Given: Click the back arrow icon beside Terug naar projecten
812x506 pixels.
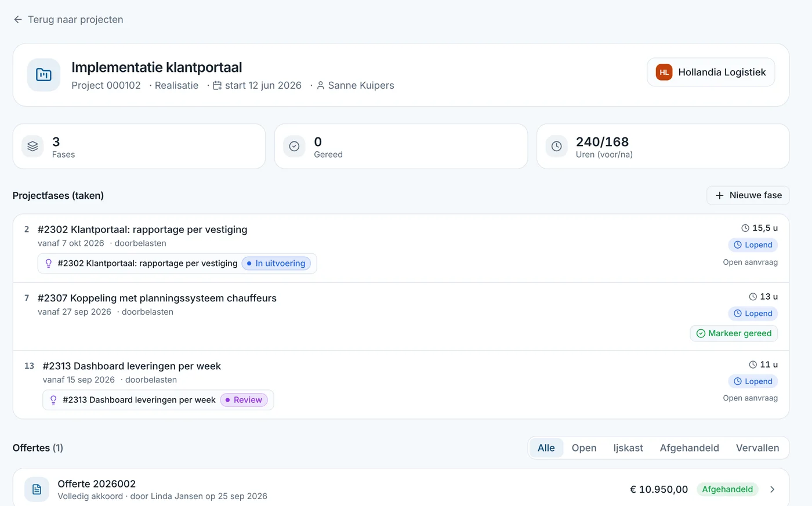Looking at the screenshot, I should pyautogui.click(x=18, y=20).
